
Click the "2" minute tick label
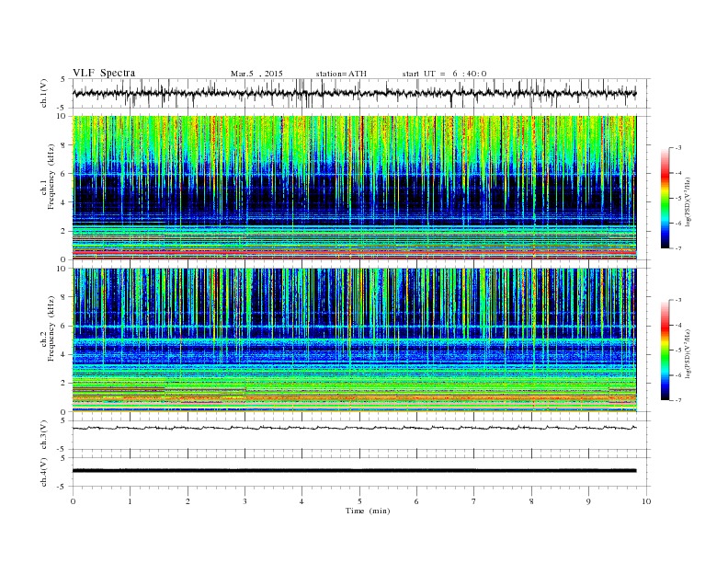[x=188, y=501]
